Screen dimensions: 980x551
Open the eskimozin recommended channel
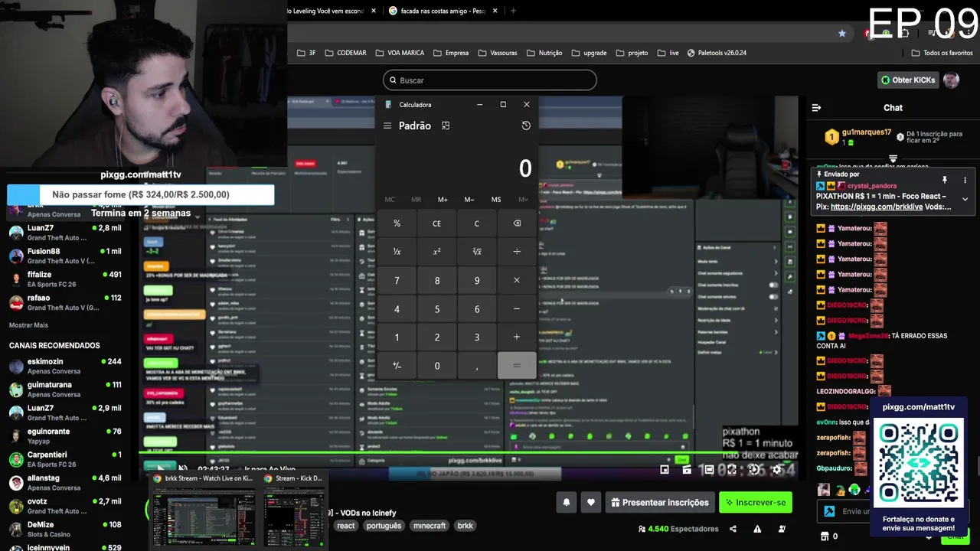point(65,366)
